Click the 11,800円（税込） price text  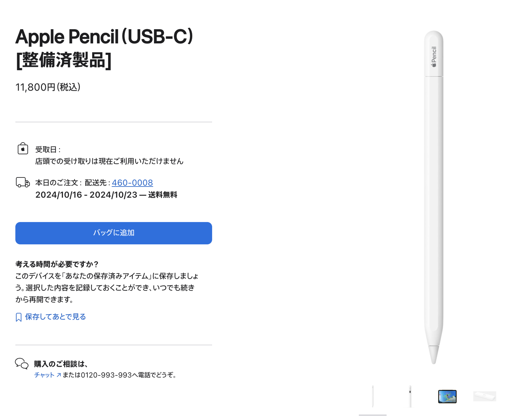[x=48, y=88]
